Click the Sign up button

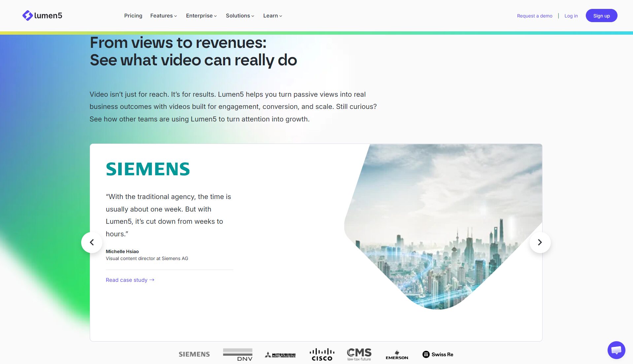point(601,16)
